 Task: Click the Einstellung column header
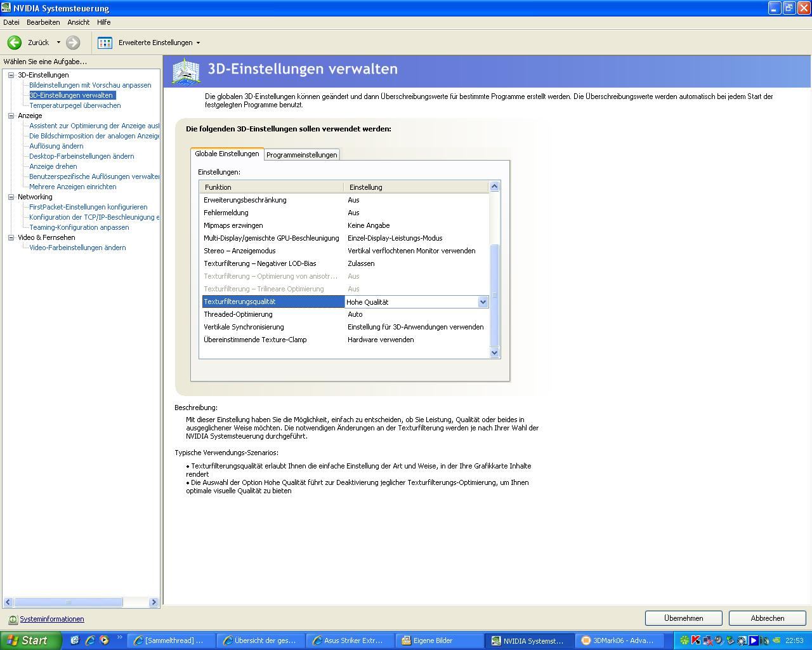click(x=416, y=187)
